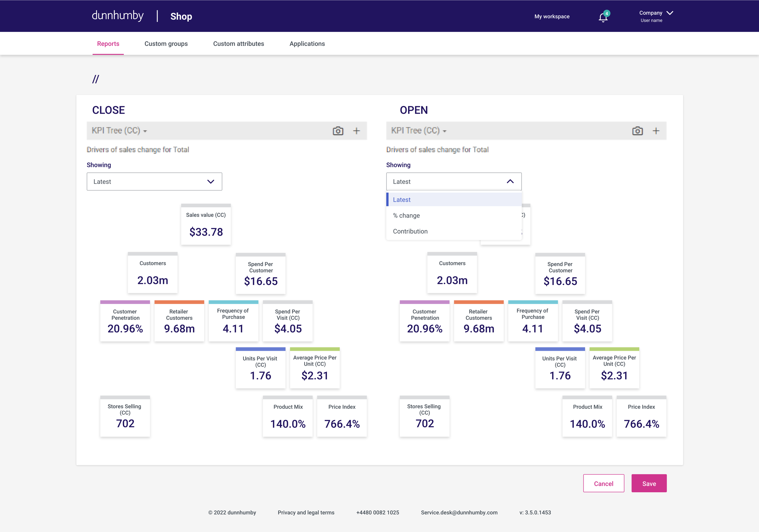The height and width of the screenshot is (532, 759).
Task: Take snapshot with OPEN panel camera icon
Action: (x=637, y=131)
